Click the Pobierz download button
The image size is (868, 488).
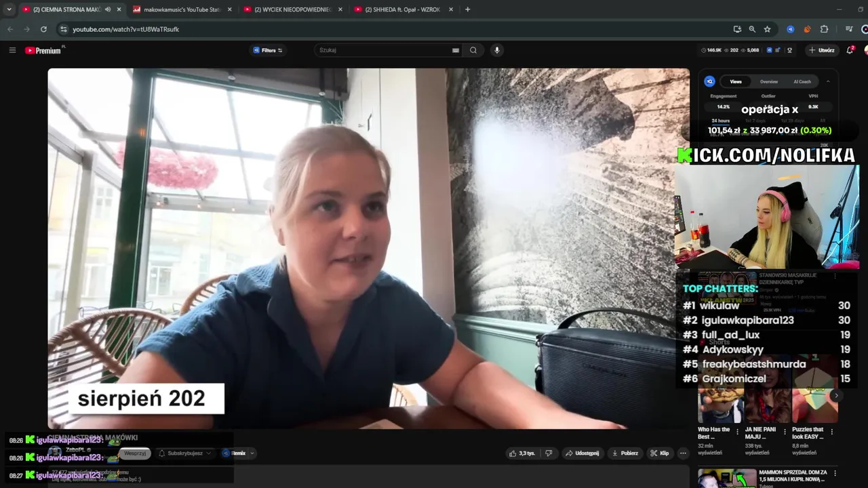(625, 453)
